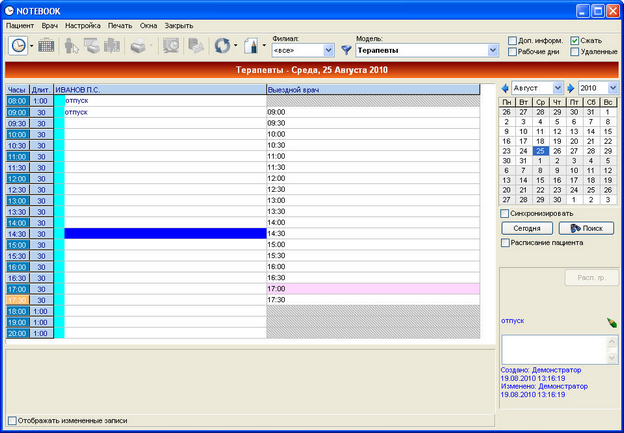Image resolution: width=624 pixels, height=433 pixels.
Task: Click the отпуск entry at 08:00
Action: [x=76, y=101]
